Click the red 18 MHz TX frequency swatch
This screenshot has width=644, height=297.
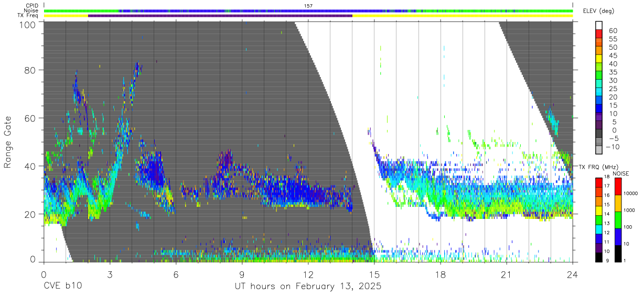tap(599, 182)
